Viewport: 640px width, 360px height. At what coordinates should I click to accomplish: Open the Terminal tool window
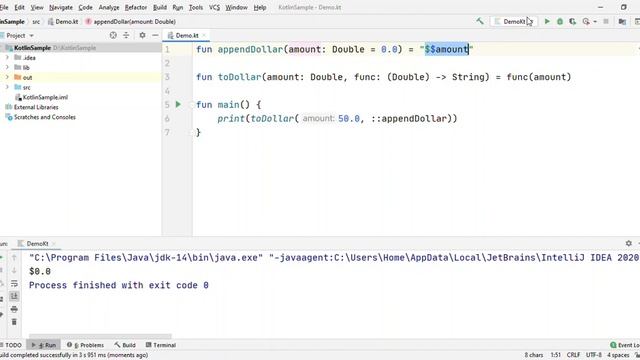click(x=161, y=345)
